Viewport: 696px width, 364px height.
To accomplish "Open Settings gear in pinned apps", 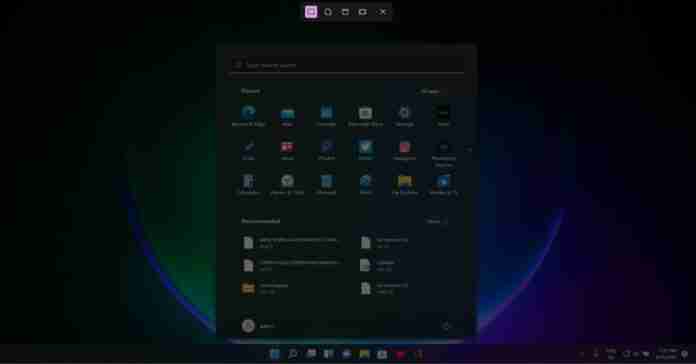I will tap(404, 116).
